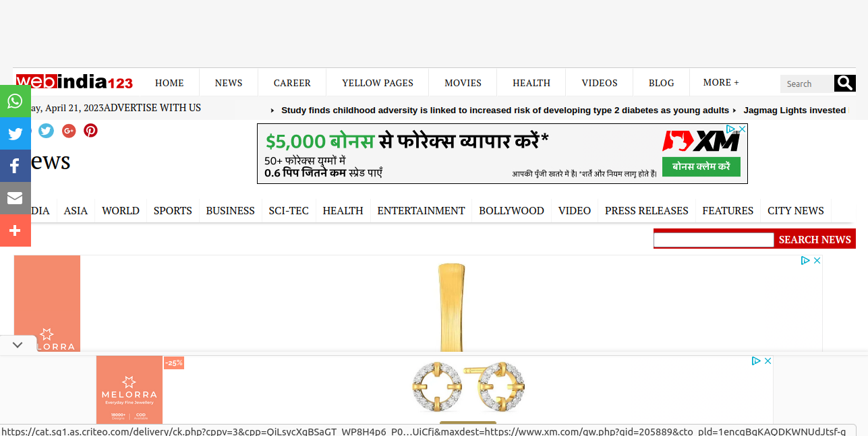The height and width of the screenshot is (436, 868).
Task: Click the news search text field
Action: [x=714, y=240]
